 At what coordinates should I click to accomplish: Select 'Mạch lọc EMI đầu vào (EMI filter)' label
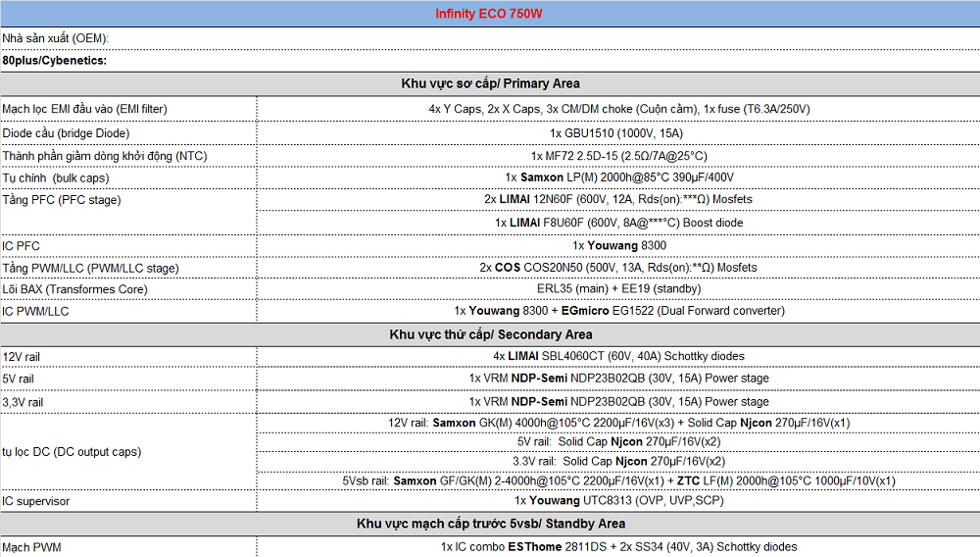(85, 109)
